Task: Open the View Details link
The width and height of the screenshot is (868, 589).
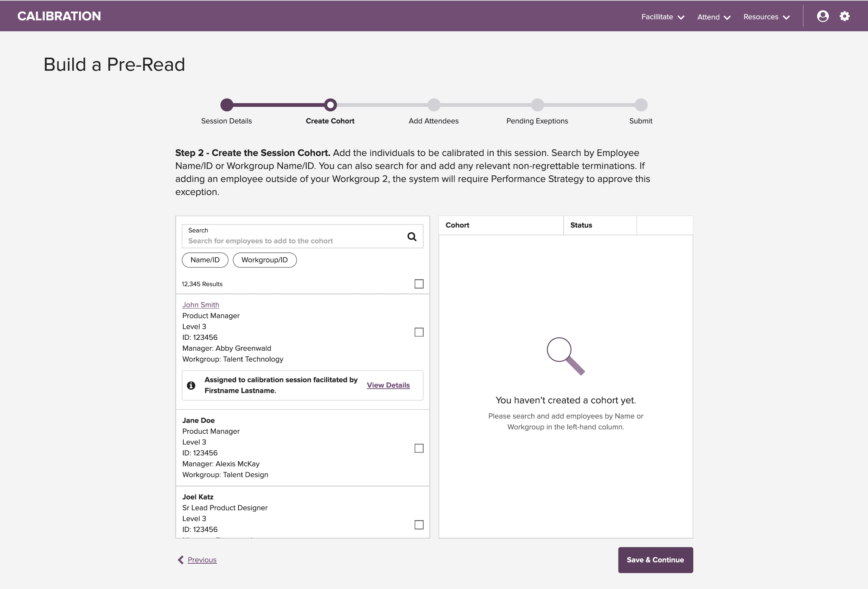Action: click(388, 385)
